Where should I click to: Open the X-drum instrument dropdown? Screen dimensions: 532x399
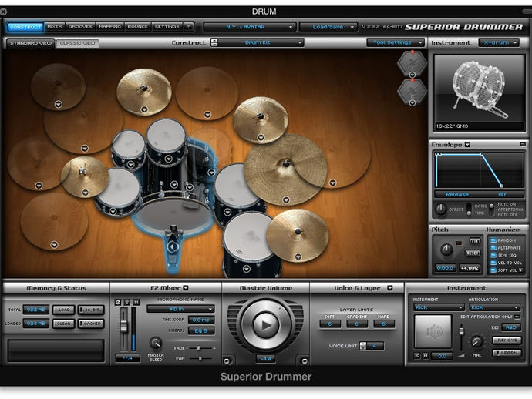[x=499, y=42]
